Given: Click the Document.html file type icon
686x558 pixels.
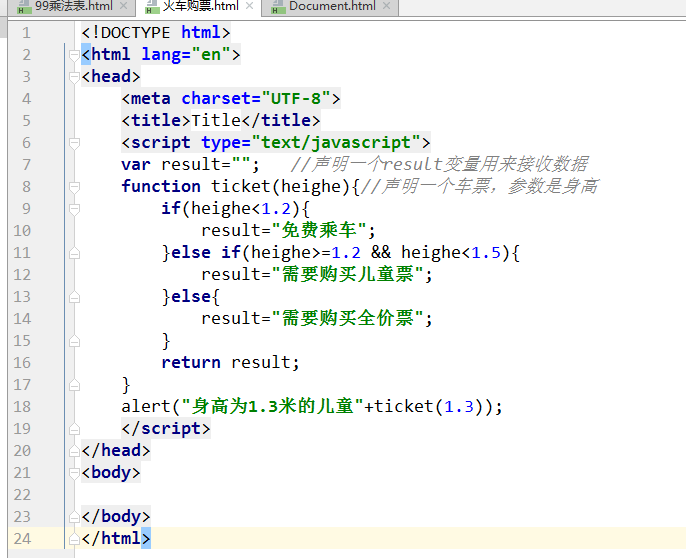Looking at the screenshot, I should [x=278, y=7].
